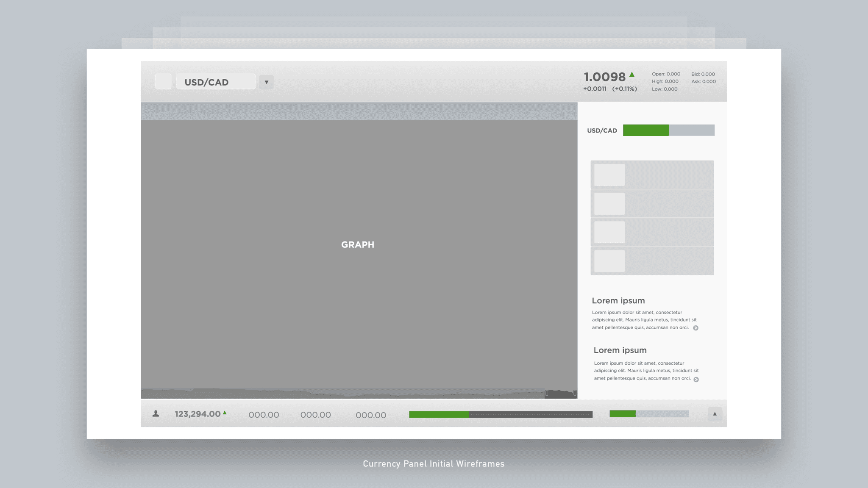
Task: Select the thumbnail in the second sidebar list item
Action: (x=609, y=203)
